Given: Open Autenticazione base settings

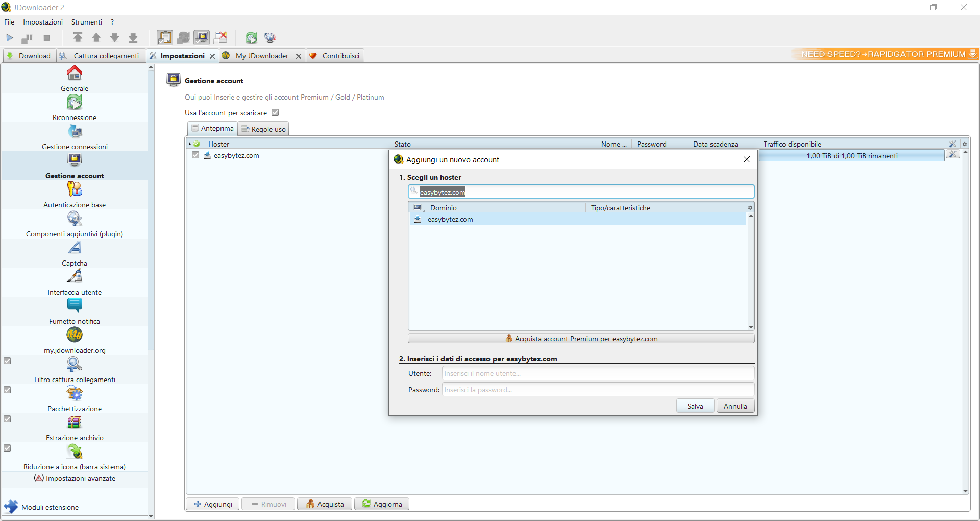Looking at the screenshot, I should (75, 195).
